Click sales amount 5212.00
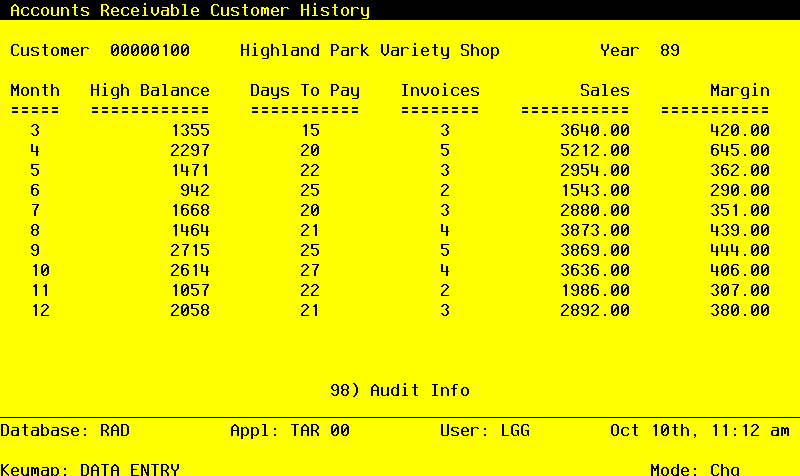 pos(595,150)
